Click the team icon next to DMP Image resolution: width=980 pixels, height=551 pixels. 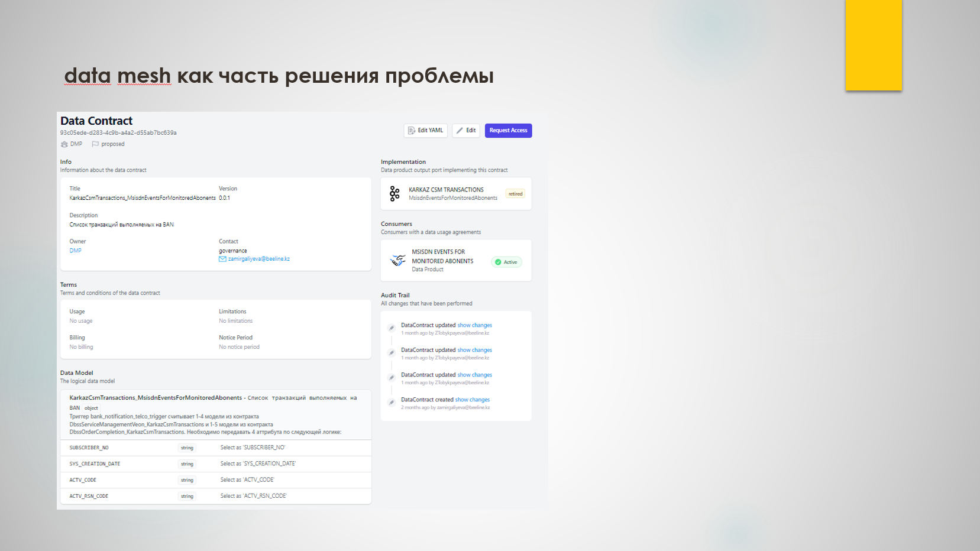click(x=64, y=144)
